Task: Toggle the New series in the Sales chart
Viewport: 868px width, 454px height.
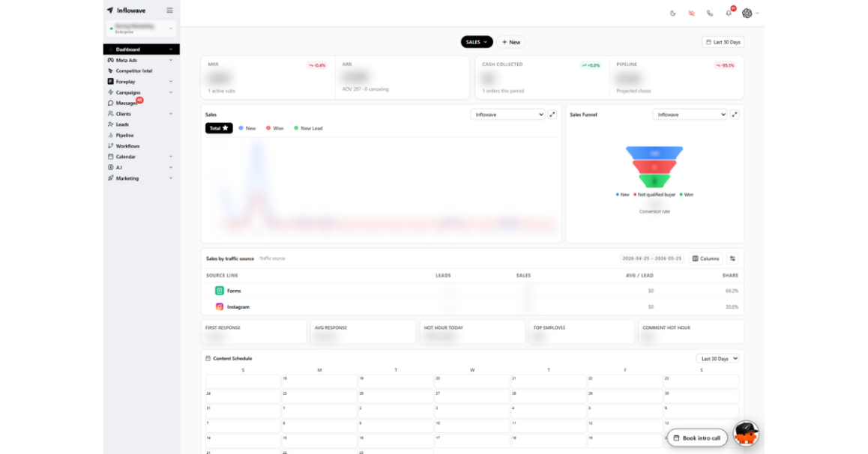Action: (x=247, y=128)
